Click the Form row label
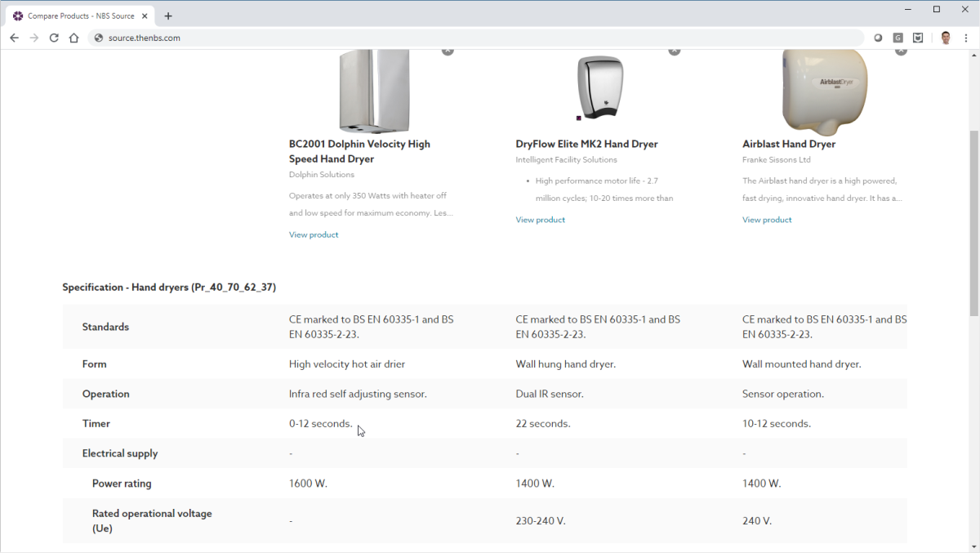This screenshot has height=553, width=980. tap(95, 364)
